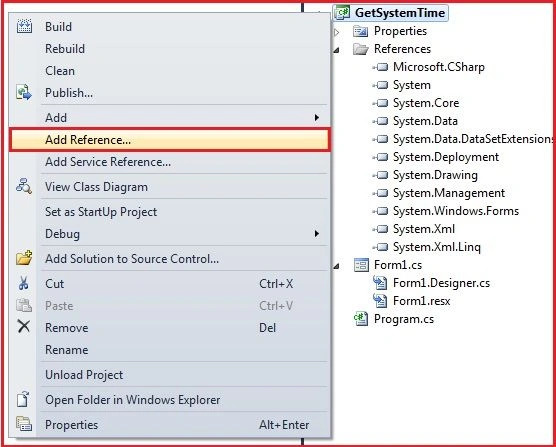Click the GetSystemTime C# project icon
The height and width of the screenshot is (447, 556).
(x=343, y=12)
